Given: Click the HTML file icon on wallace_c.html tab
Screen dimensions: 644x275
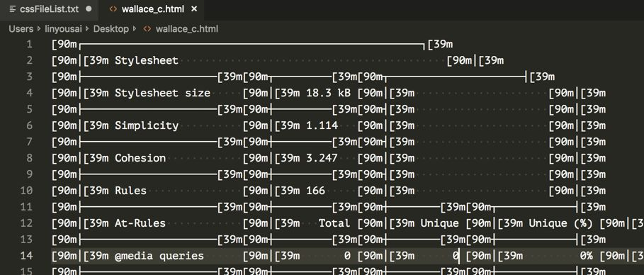Looking at the screenshot, I should coord(113,9).
